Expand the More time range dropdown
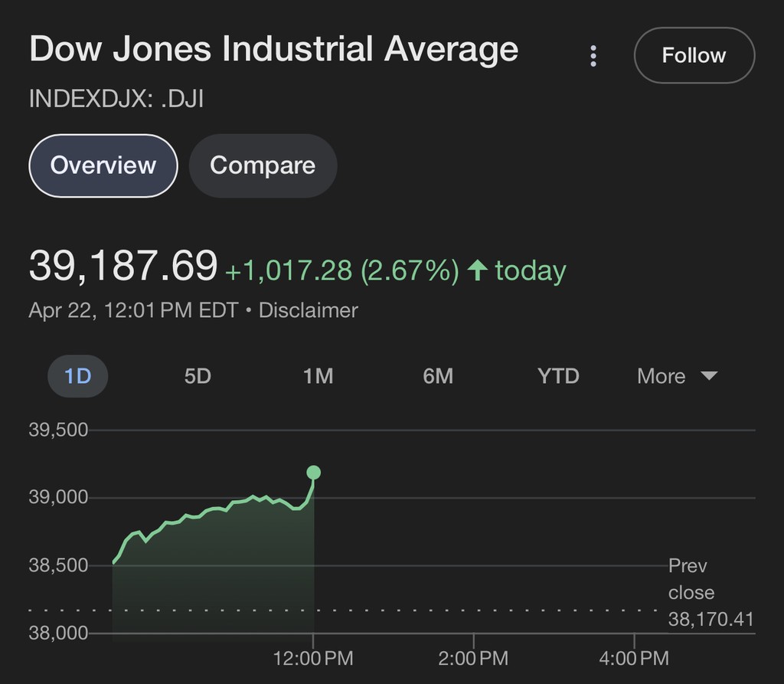 click(676, 376)
